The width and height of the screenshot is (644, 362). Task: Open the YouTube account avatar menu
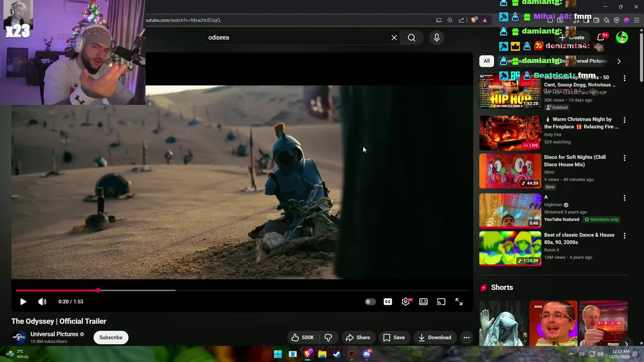(622, 38)
